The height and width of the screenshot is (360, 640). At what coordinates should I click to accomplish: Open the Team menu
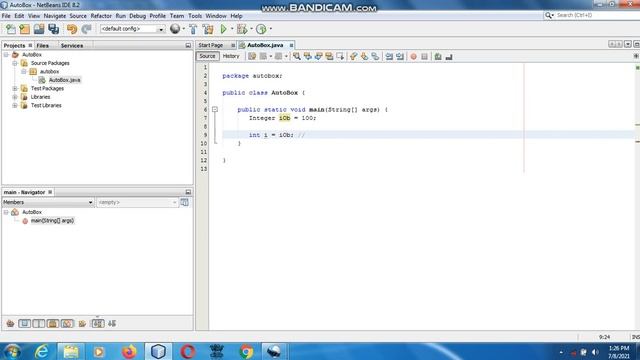[177, 16]
